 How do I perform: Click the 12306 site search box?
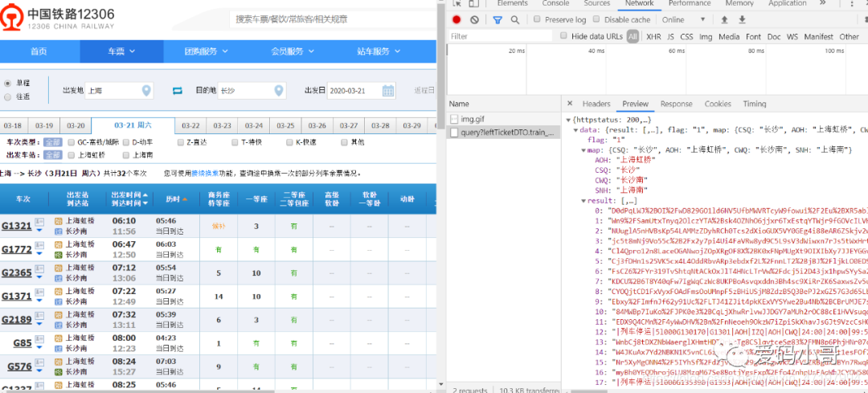coord(333,19)
